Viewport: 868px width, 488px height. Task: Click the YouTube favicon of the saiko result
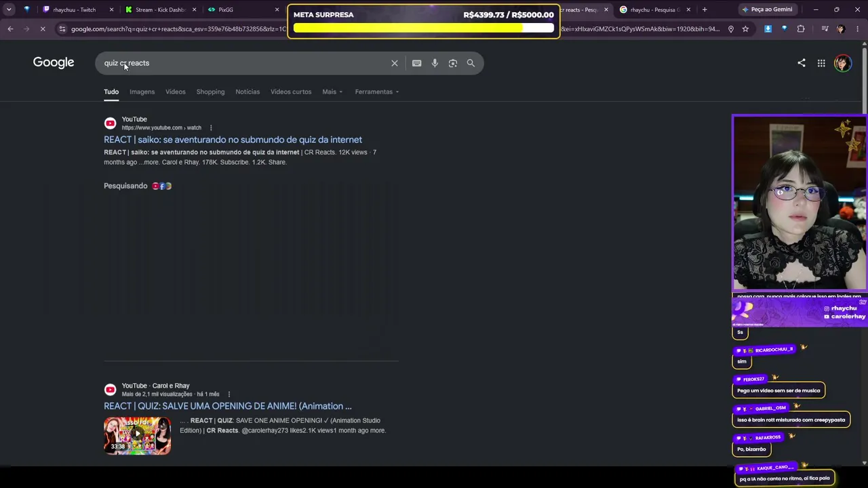point(110,123)
